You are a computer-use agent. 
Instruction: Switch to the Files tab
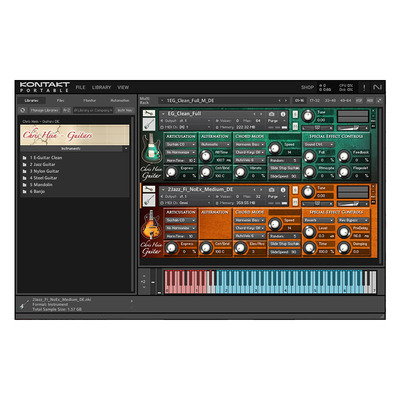60,100
